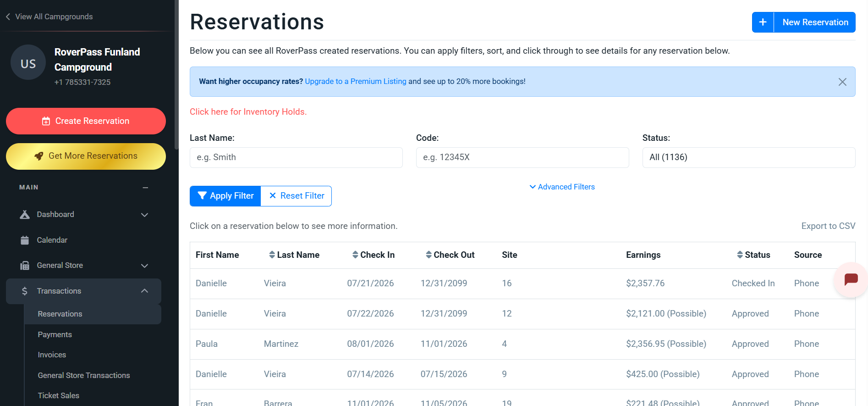This screenshot has height=406, width=868.
Task: Open the reservation checking in 07/22/2026
Action: tap(522, 314)
